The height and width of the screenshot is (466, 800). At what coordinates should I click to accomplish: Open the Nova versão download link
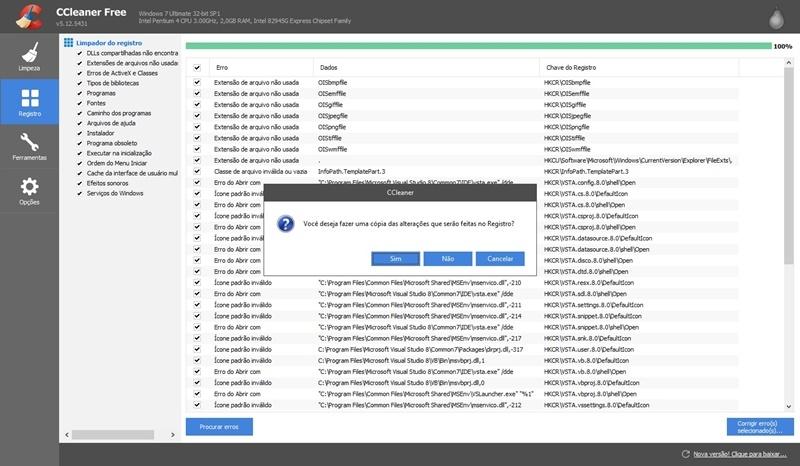click(x=740, y=454)
